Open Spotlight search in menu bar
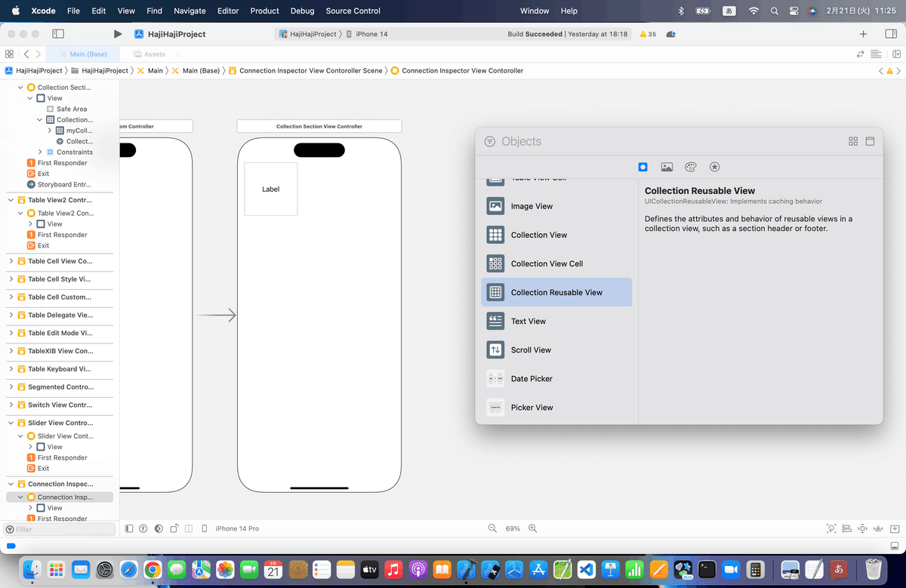The image size is (906, 588). (x=774, y=11)
